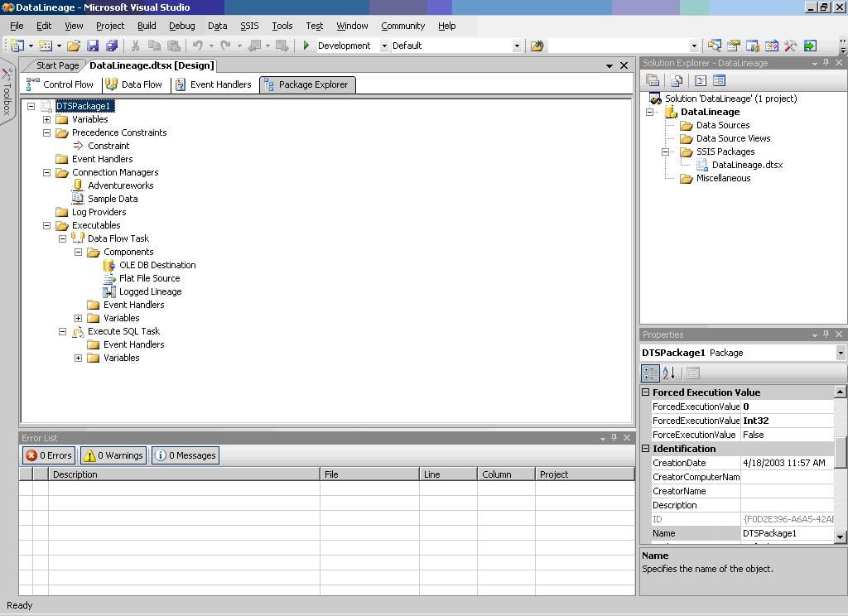
Task: Toggle the 0 Errors filter
Action: (x=49, y=455)
